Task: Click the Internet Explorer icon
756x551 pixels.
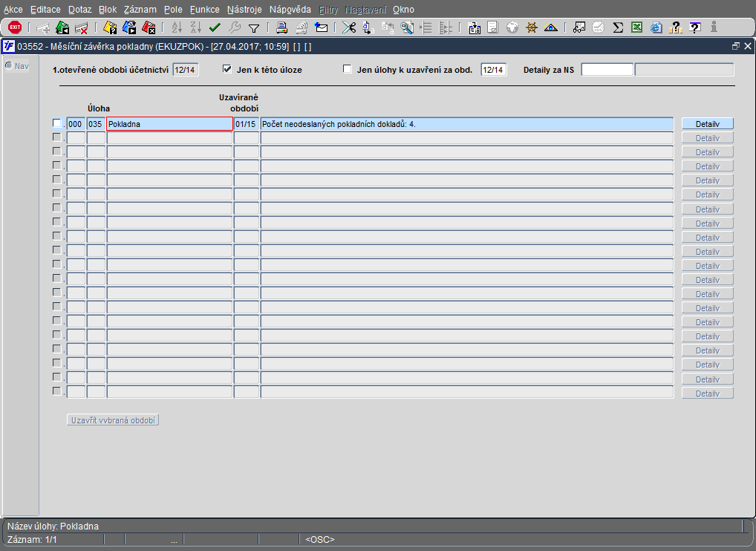Action: tap(656, 27)
